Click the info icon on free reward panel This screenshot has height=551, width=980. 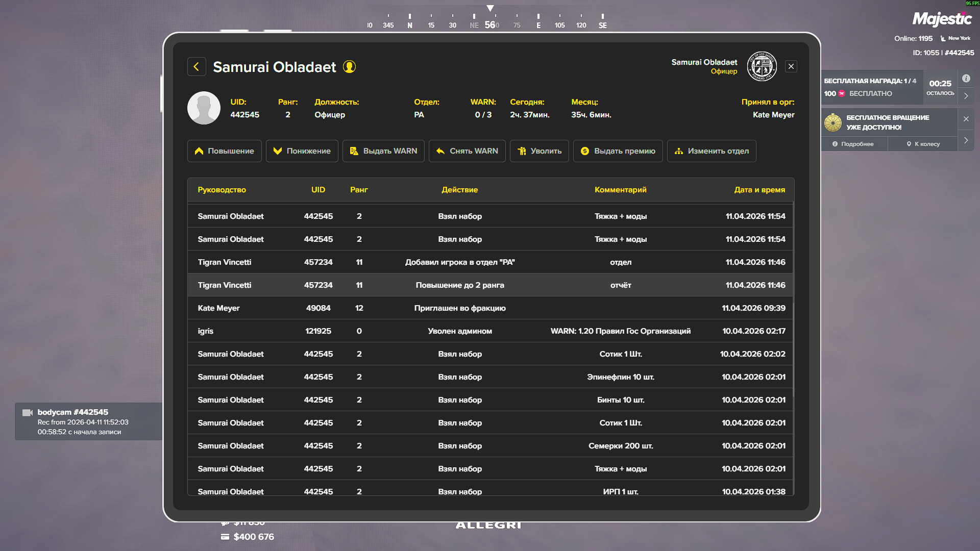point(966,79)
